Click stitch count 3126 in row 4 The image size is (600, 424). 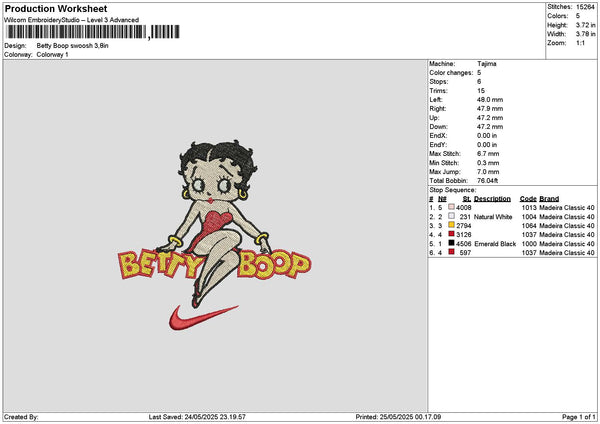[x=463, y=235]
